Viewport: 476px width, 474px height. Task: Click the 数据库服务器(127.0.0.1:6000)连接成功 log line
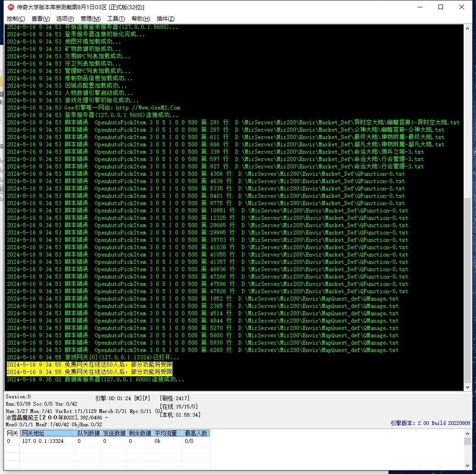(x=95, y=379)
